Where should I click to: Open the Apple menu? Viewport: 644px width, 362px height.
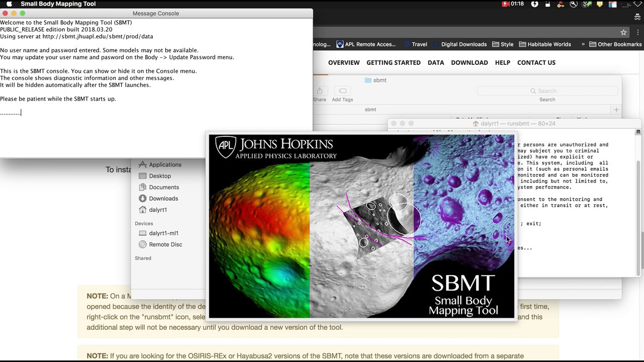(x=9, y=4)
